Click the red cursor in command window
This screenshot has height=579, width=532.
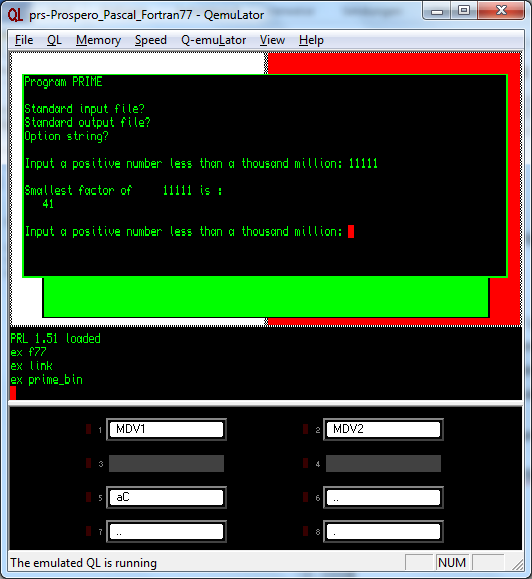click(13, 393)
